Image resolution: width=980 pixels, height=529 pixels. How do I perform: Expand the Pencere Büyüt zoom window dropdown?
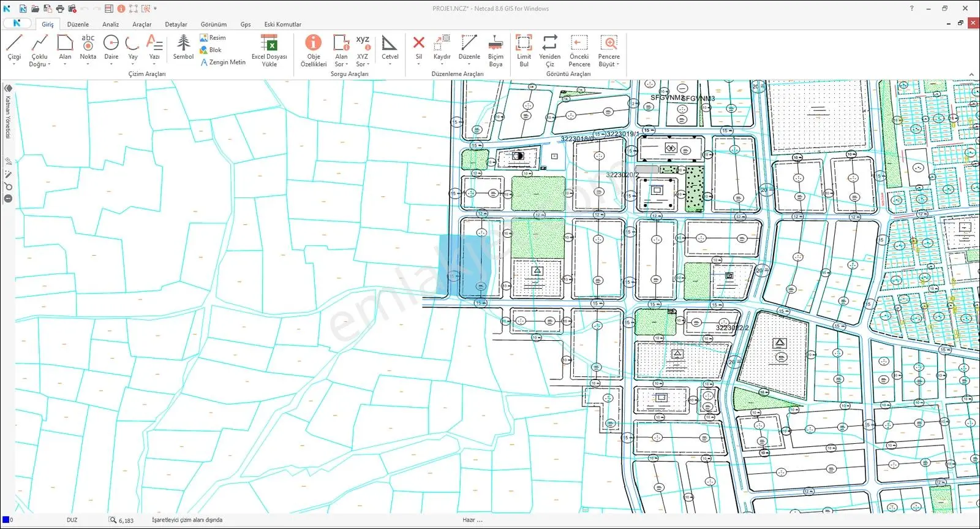click(x=618, y=64)
